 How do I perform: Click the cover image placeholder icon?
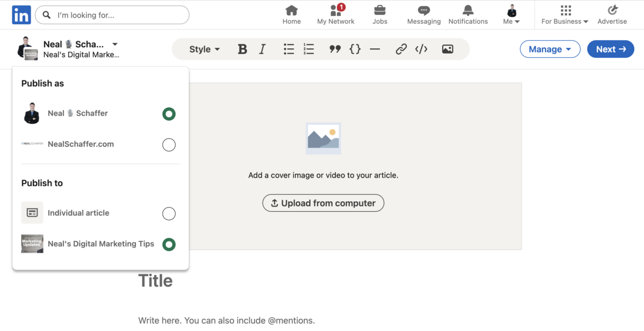(323, 138)
